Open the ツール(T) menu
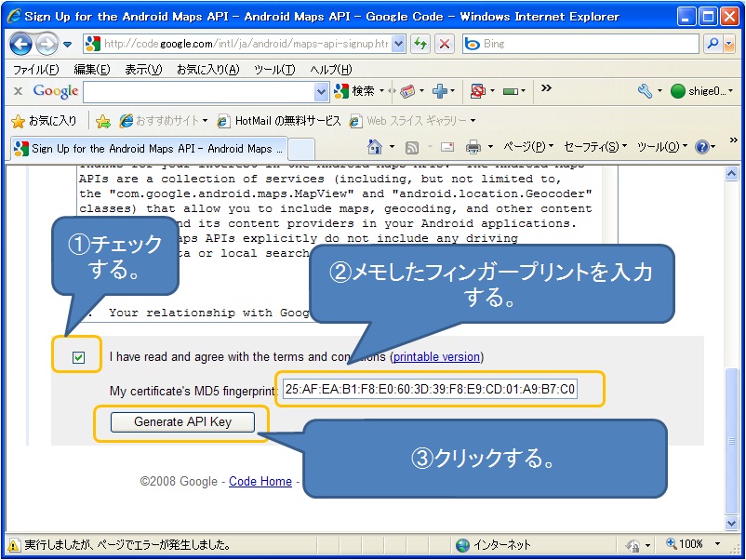Viewport: 746px width, 560px height. click(x=274, y=70)
